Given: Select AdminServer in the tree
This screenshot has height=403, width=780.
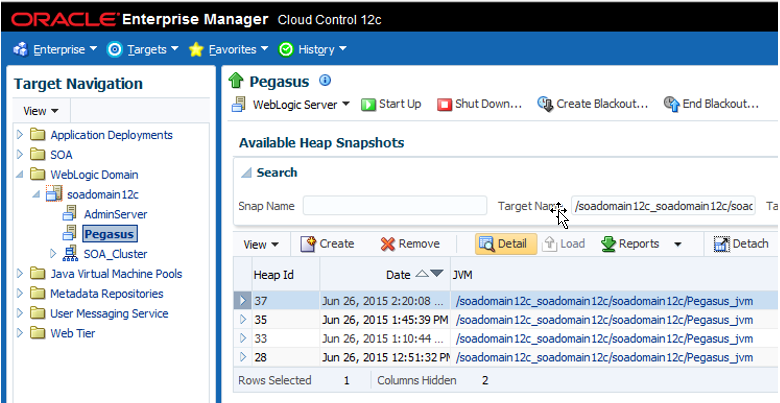Looking at the screenshot, I should click(115, 214).
